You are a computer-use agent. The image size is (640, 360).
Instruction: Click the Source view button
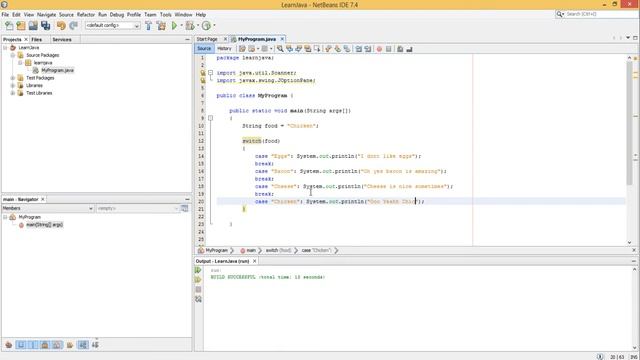point(204,49)
